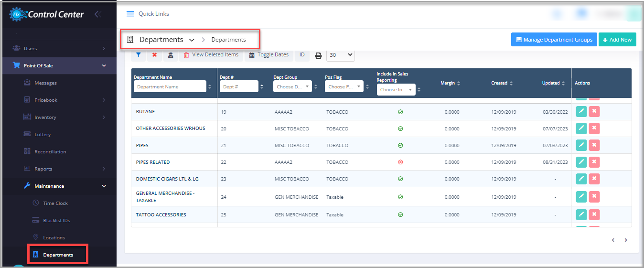Toggle sales reporting check for BUTANE
The width and height of the screenshot is (644, 268).
pos(400,112)
